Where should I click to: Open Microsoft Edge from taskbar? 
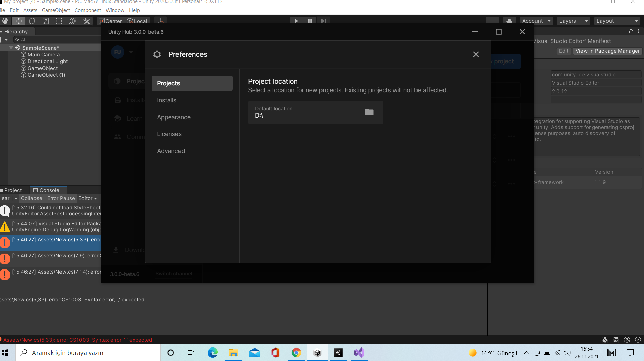213,353
